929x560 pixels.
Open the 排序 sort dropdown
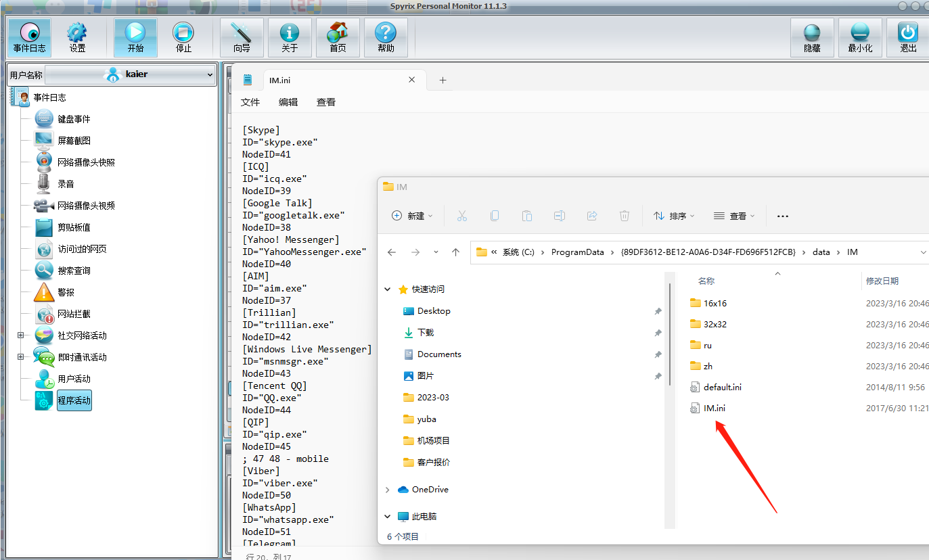tap(674, 216)
